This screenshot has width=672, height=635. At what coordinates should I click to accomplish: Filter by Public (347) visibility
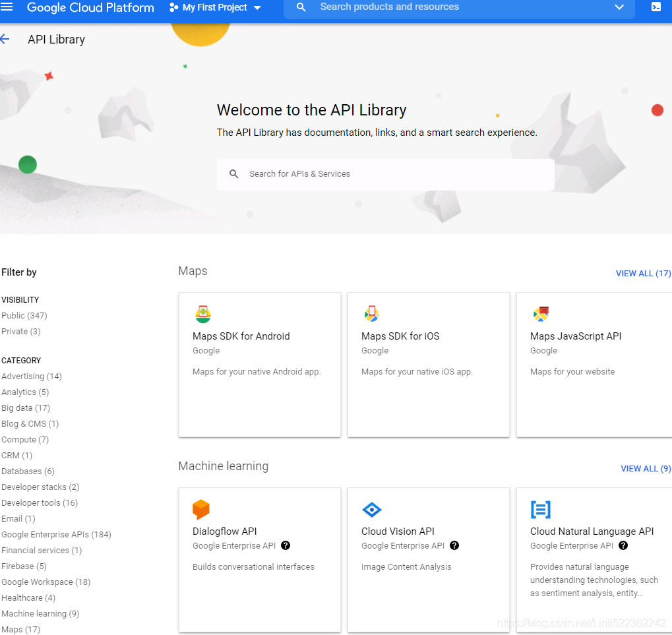[x=24, y=316]
